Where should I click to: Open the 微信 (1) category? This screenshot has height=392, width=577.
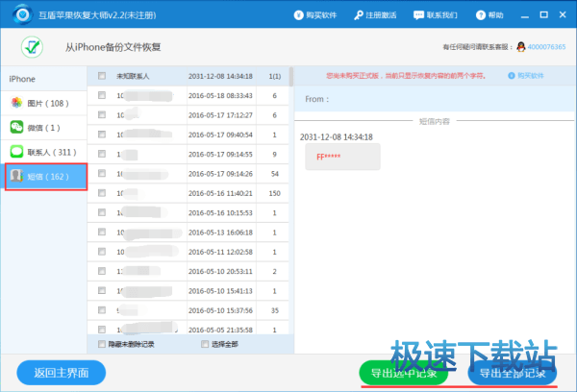click(44, 128)
